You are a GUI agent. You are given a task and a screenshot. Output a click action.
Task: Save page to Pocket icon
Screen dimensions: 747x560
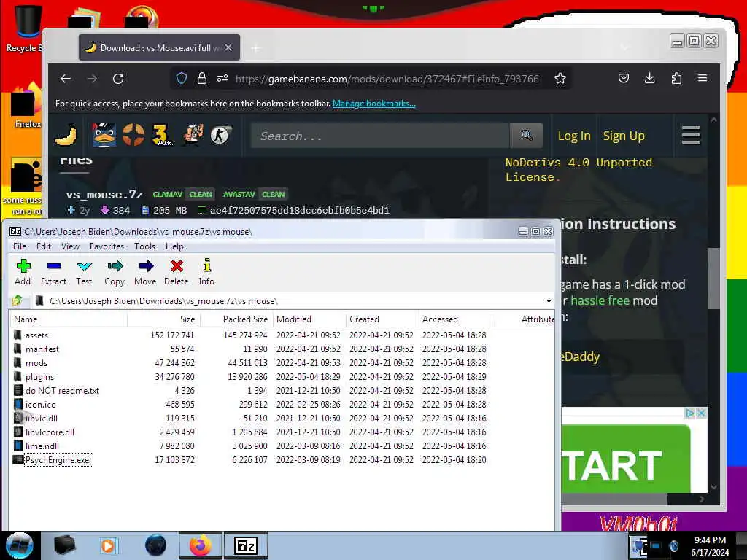click(623, 78)
